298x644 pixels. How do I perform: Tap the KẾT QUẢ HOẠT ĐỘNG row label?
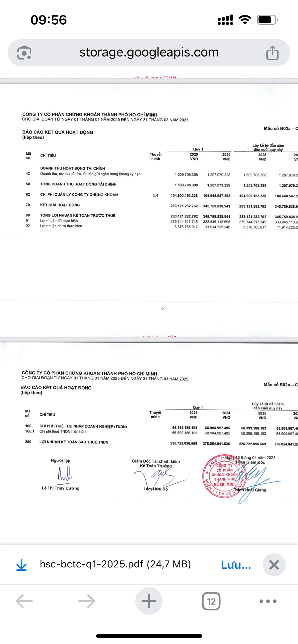pyautogui.click(x=60, y=205)
